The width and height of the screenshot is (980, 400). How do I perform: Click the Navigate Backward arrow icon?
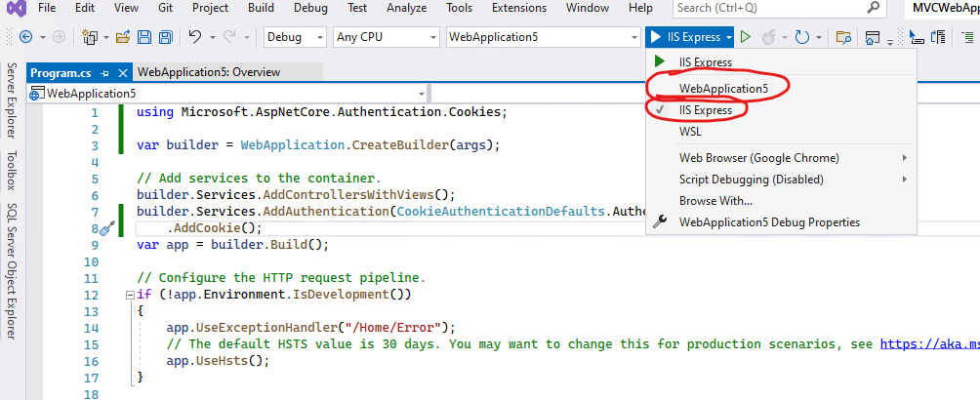pyautogui.click(x=26, y=37)
